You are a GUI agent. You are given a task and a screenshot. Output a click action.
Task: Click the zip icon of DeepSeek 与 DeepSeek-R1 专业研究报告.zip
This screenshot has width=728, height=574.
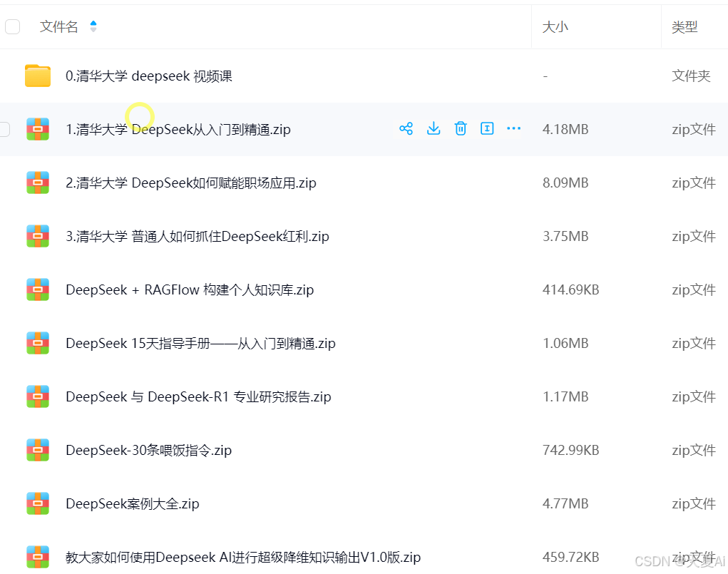point(38,396)
